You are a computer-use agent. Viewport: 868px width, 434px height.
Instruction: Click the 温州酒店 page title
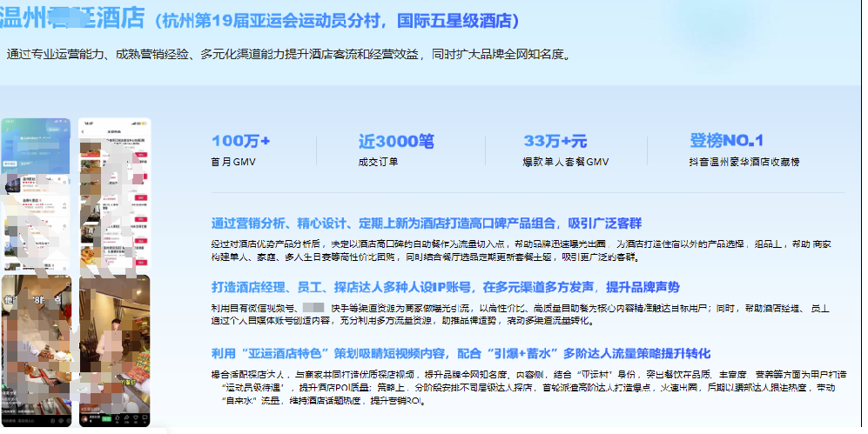pos(72,17)
